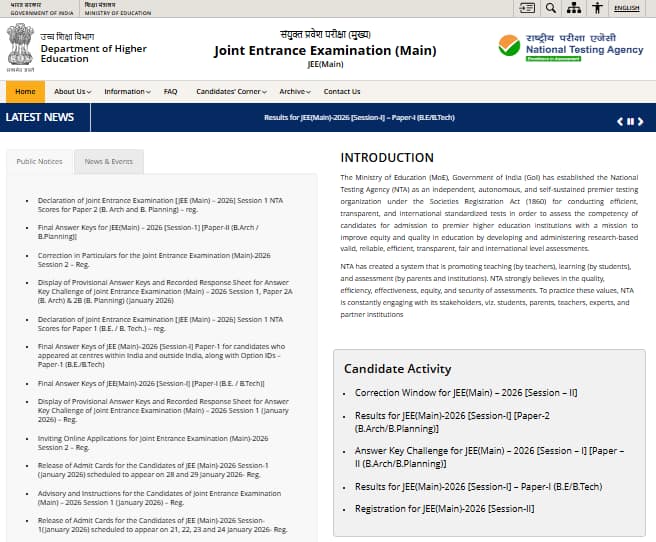Image resolution: width=656 pixels, height=542 pixels.
Task: Open Answer Key Challenge Paper II link
Action: tap(489, 457)
